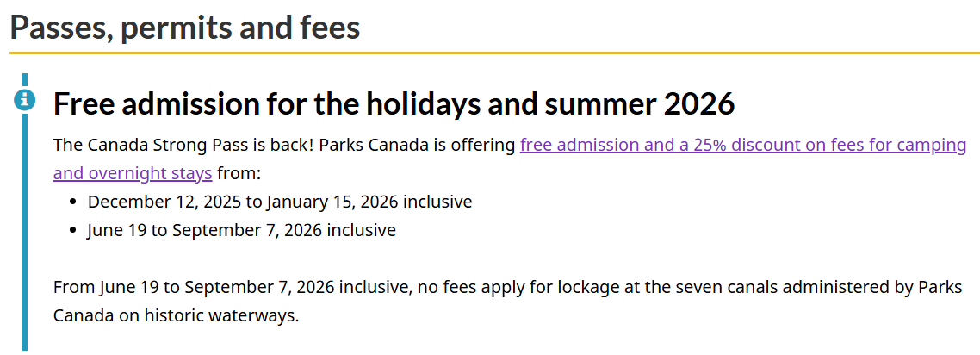
Task: Click the bullet dot before June 19
Action: (73, 231)
